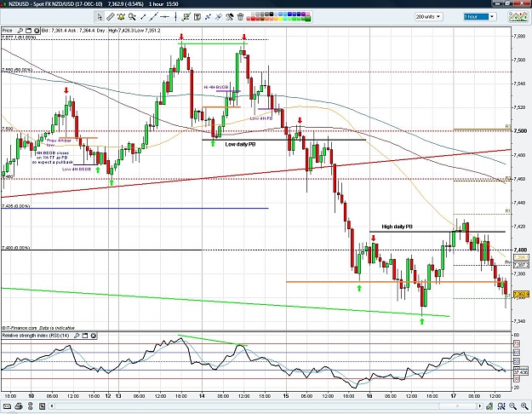The height and width of the screenshot is (414, 532).
Task: Click the 7,362.9 current price tag on axis
Action: click(x=522, y=294)
